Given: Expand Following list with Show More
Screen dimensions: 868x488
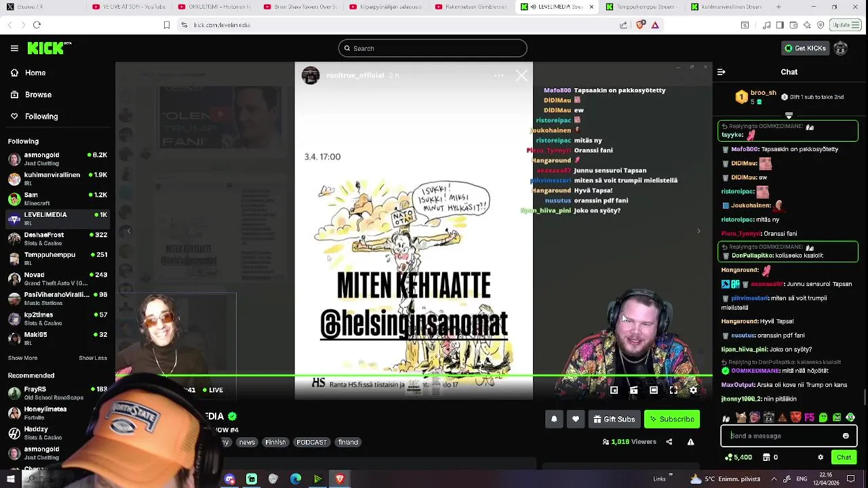Looking at the screenshot, I should 23,358.
